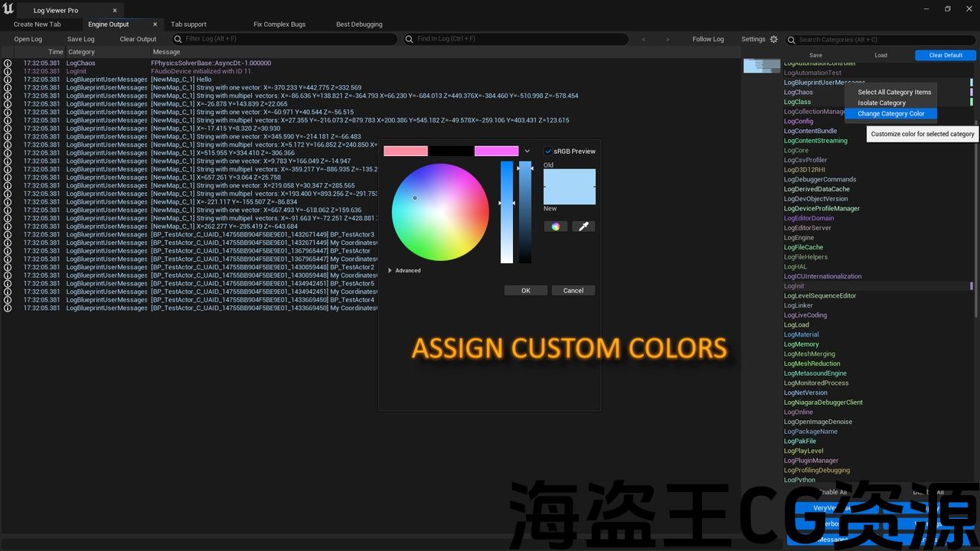Select Isolate Category from context menu
The height and width of the screenshot is (551, 980).
(x=881, y=103)
